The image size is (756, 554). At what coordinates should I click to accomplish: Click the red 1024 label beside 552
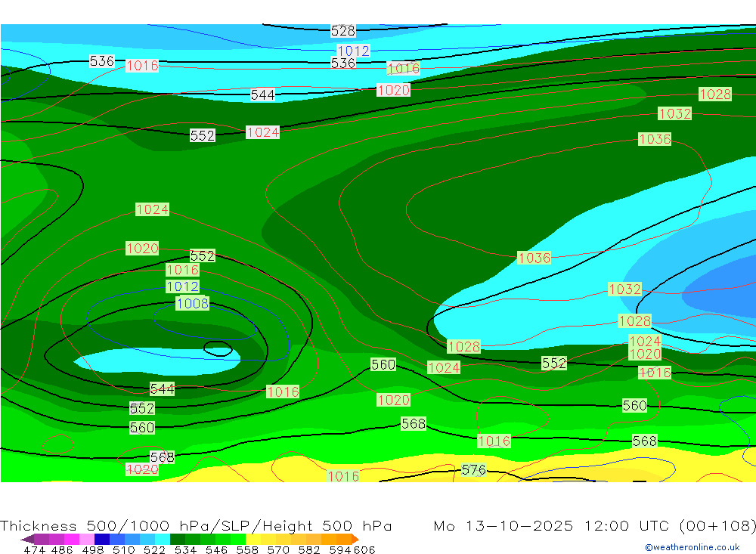[x=262, y=132]
